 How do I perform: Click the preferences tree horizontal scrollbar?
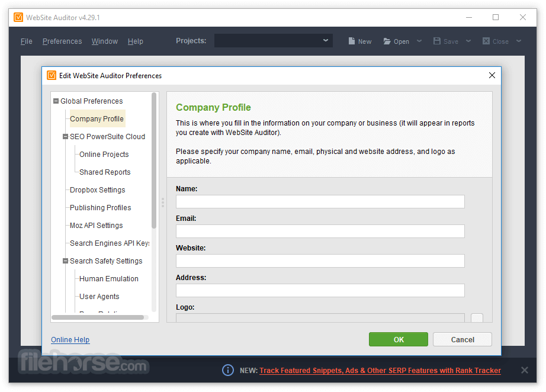point(98,317)
